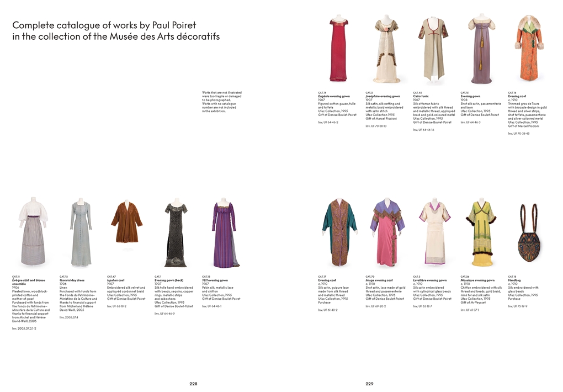Select the Gavarni day dress photo

(81, 235)
